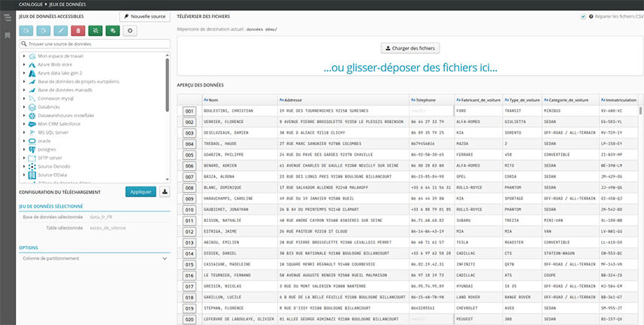Click the Nouvelle source button
Viewport: 644px width, 325px height.
pos(146,16)
